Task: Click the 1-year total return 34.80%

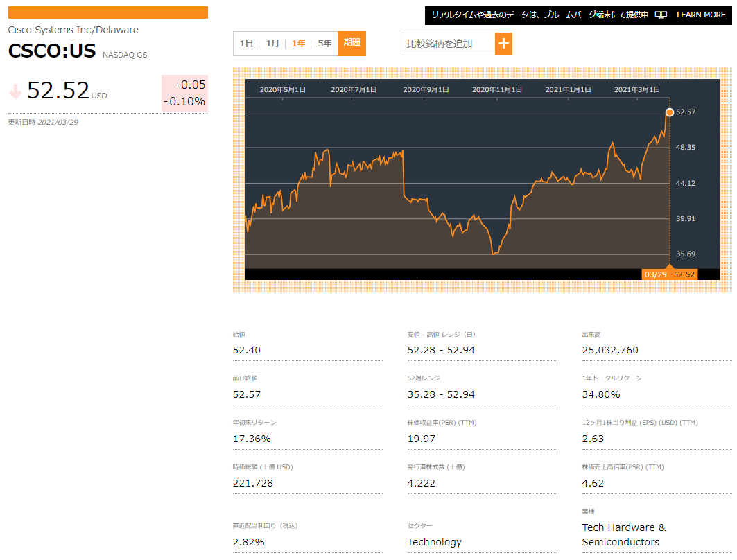Action: click(x=601, y=394)
